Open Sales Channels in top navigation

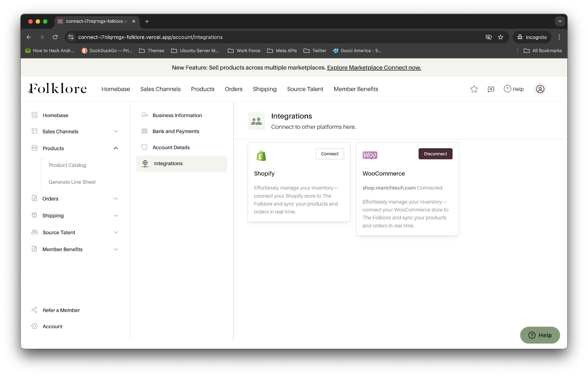click(x=161, y=89)
